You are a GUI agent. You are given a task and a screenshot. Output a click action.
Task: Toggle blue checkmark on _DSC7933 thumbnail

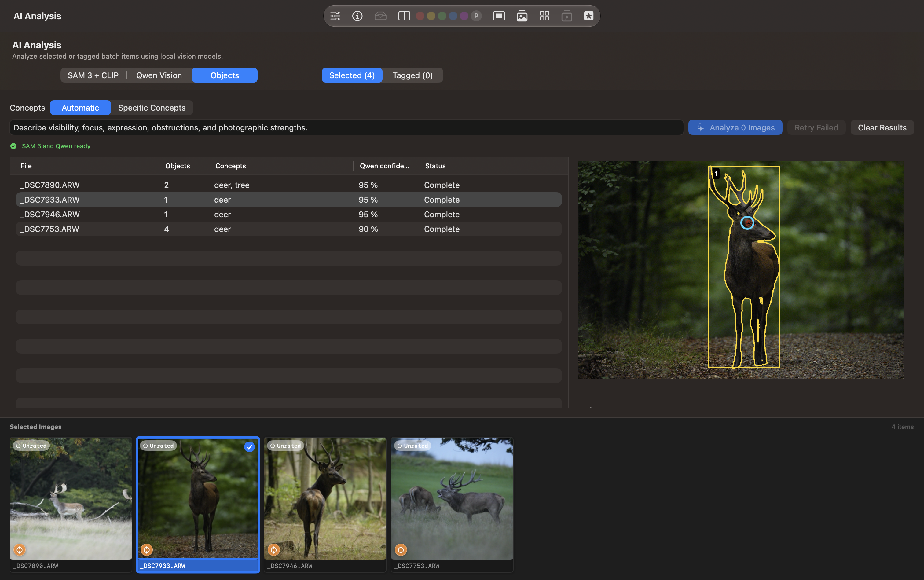[x=249, y=447]
